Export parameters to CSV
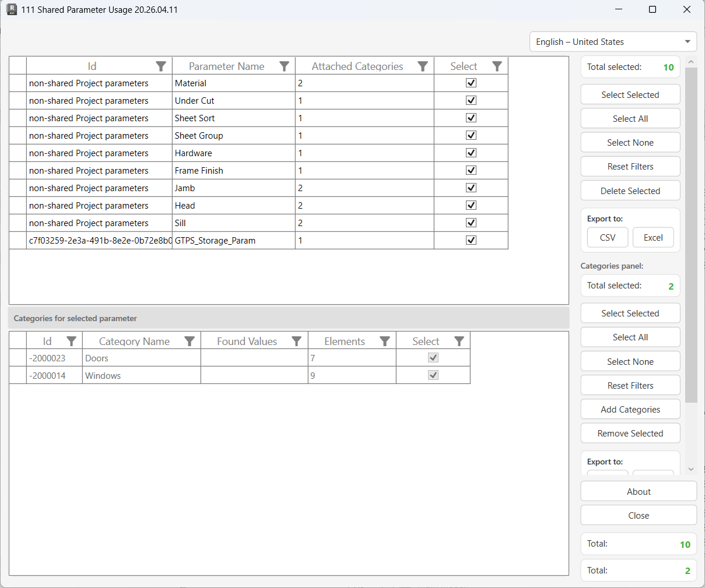 [607, 237]
